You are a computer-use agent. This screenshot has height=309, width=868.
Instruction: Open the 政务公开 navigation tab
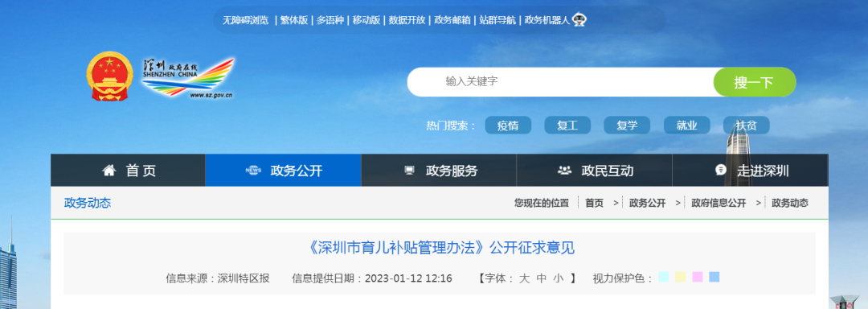tap(284, 170)
